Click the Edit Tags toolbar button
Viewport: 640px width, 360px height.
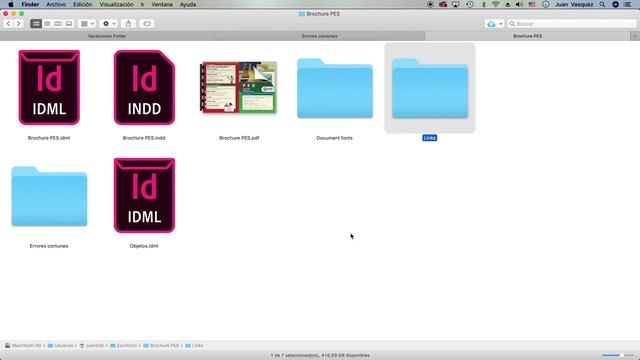click(147, 24)
